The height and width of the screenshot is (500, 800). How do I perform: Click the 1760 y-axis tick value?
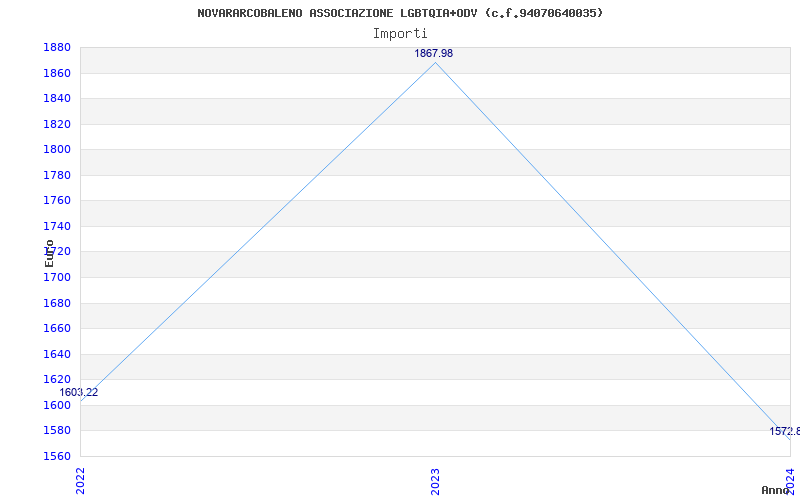coord(57,201)
